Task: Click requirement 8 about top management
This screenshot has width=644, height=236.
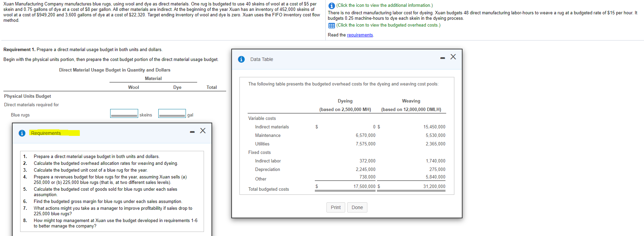Action: [116, 223]
